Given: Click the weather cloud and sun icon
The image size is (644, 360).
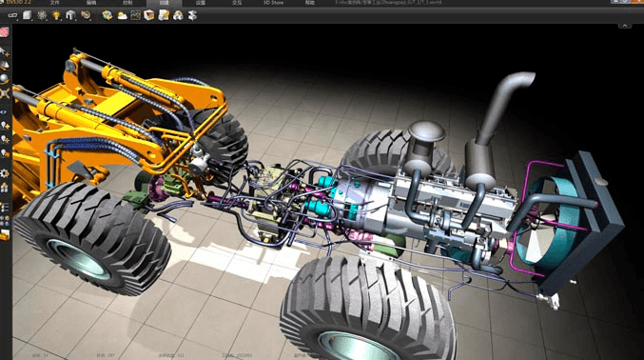Looking at the screenshot, I should click(x=122, y=15).
